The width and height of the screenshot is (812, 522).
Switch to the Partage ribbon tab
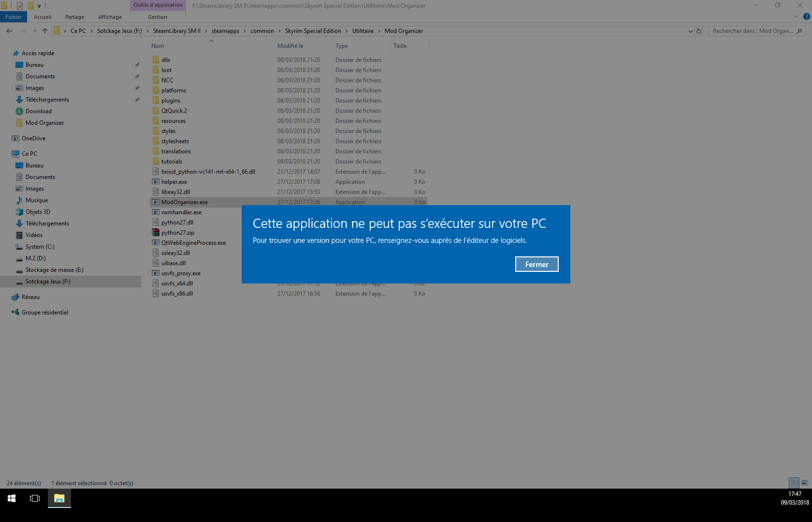pos(74,17)
